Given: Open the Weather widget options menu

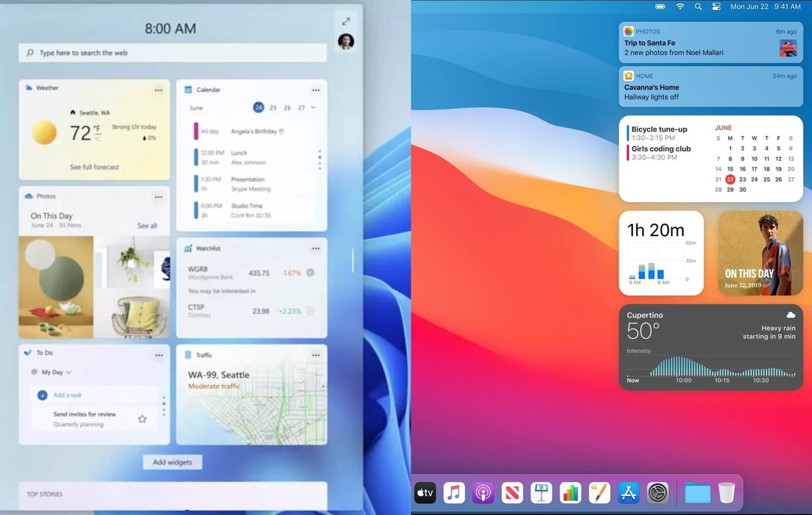Looking at the screenshot, I should coord(158,90).
